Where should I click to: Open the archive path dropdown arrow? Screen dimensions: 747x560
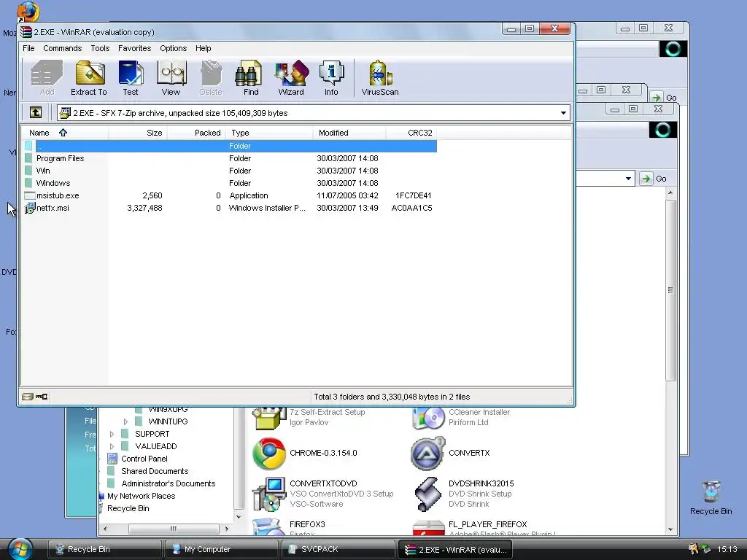coord(563,113)
